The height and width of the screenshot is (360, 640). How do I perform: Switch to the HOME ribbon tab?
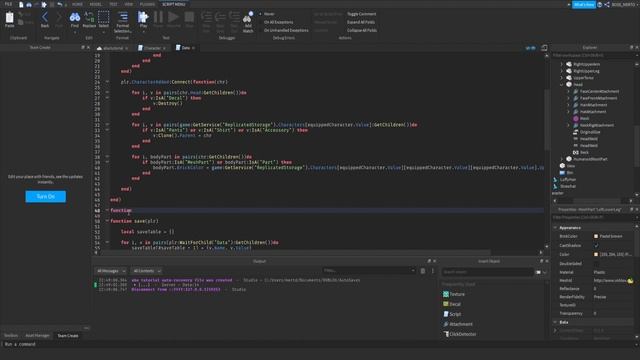[x=77, y=4]
